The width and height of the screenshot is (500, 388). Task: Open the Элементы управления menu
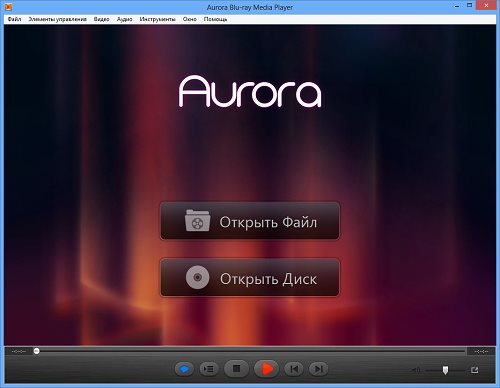click(57, 19)
